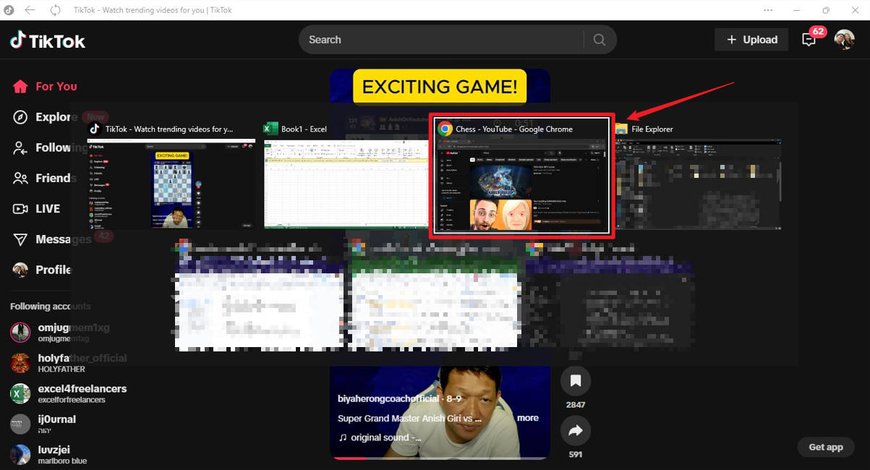Click the Chrome icon beside Chess - YouTube title
Viewport: 870px width, 470px height.
pos(444,129)
